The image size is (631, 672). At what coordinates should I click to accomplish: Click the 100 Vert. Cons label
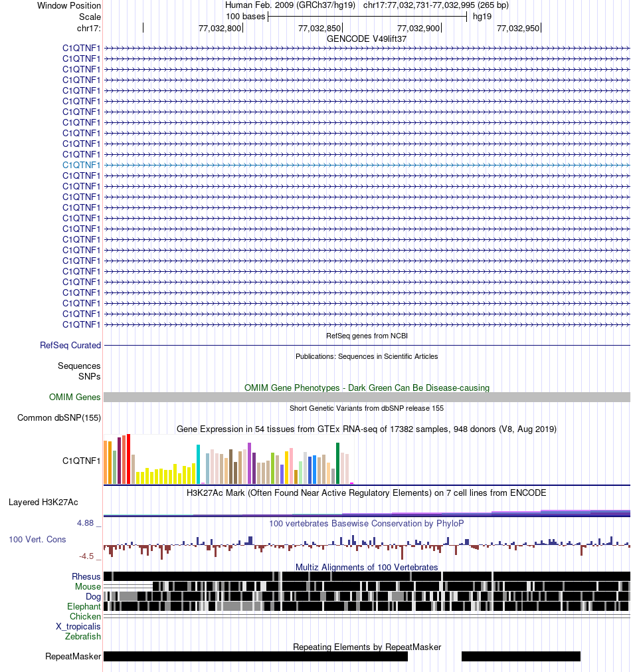click(x=37, y=539)
